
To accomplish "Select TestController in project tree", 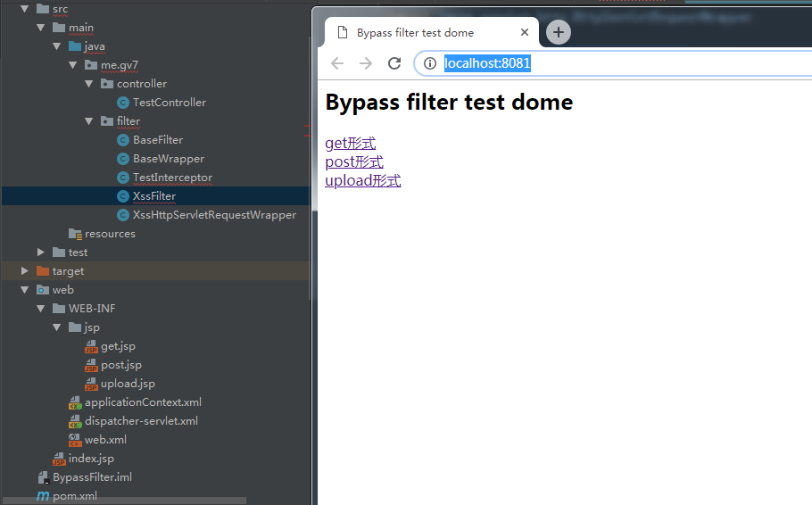I will tap(169, 103).
